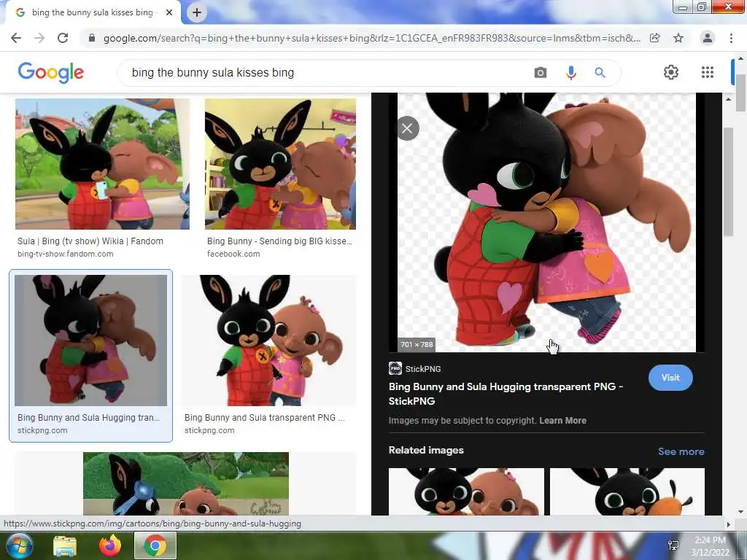Viewport: 747px width, 560px height.
Task: Open the Google apps grid
Action: pos(708,72)
